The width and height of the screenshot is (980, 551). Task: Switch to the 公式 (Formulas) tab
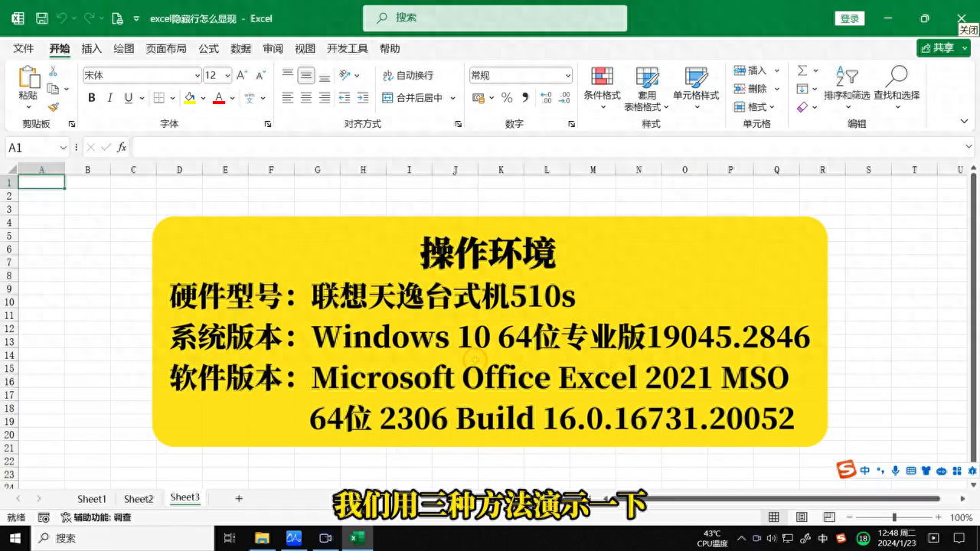point(209,48)
